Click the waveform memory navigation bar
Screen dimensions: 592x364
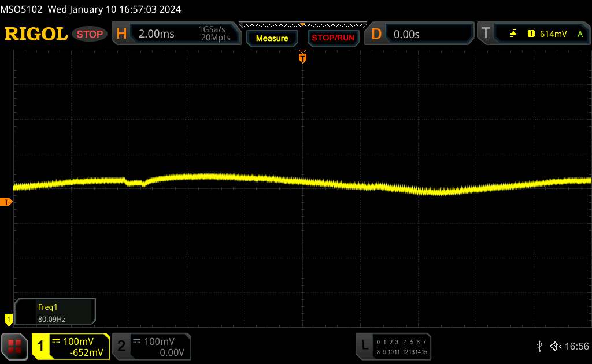tap(303, 25)
